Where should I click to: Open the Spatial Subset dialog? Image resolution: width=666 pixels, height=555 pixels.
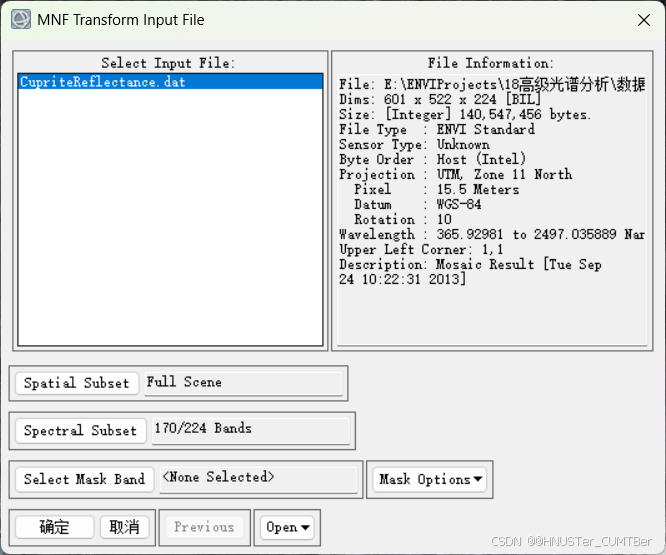pos(77,383)
